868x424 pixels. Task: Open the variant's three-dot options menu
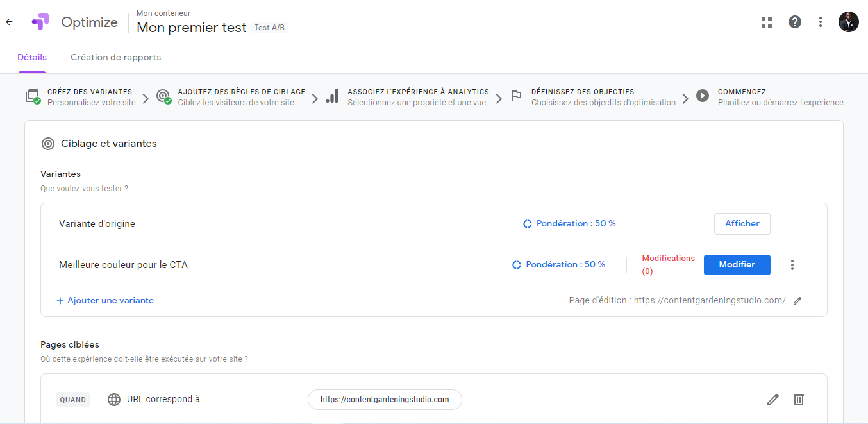(792, 264)
